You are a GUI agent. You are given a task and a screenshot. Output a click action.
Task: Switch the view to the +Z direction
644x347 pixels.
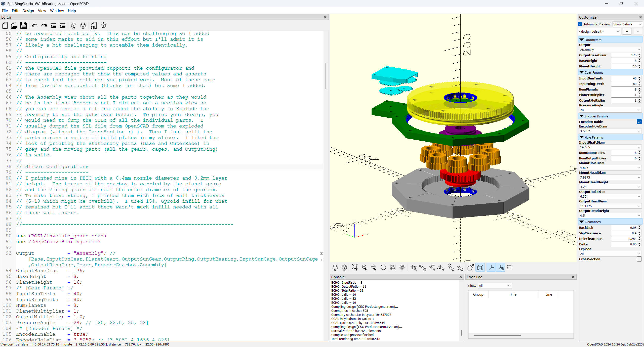(x=451, y=267)
